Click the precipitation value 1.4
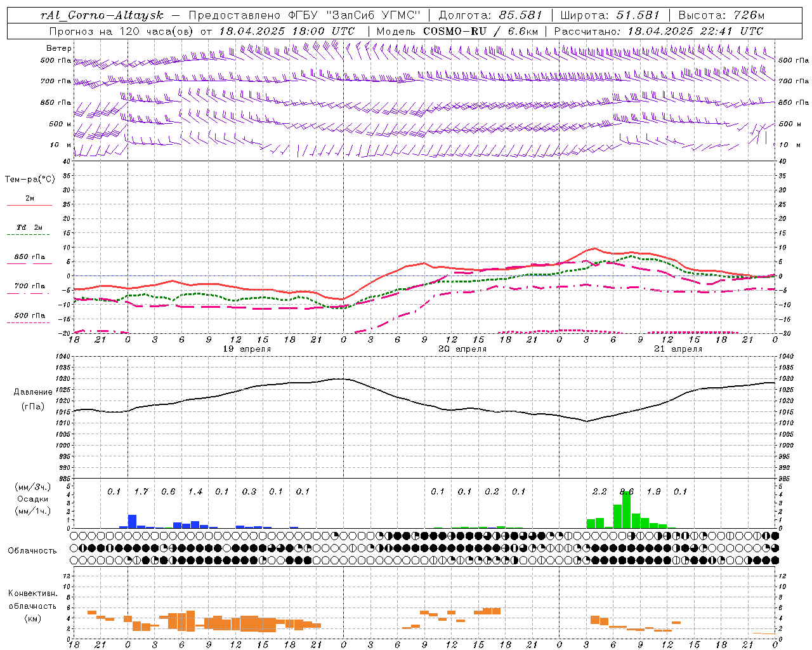Image resolution: width=812 pixels, height=650 pixels. coord(195,492)
